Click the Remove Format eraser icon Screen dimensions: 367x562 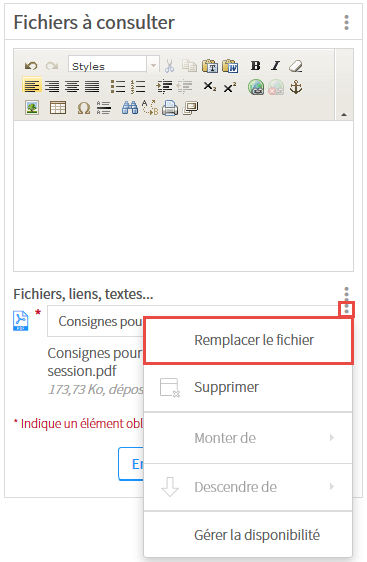coord(296,66)
